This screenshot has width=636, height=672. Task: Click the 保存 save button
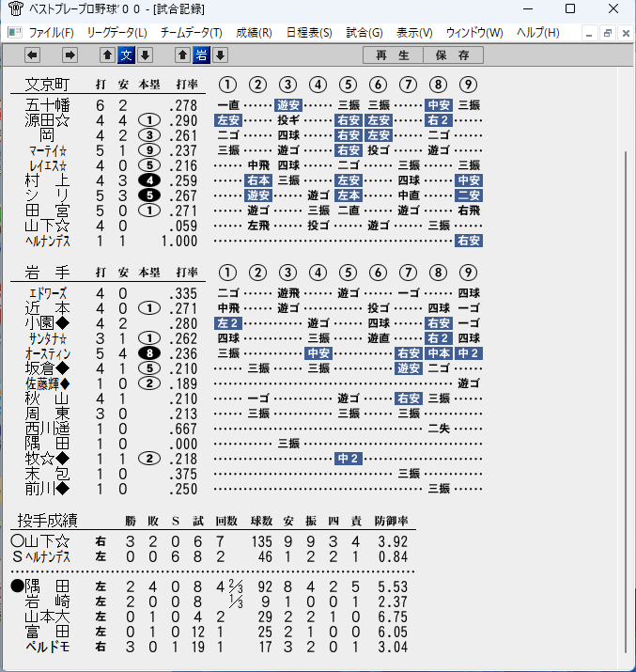click(x=453, y=55)
